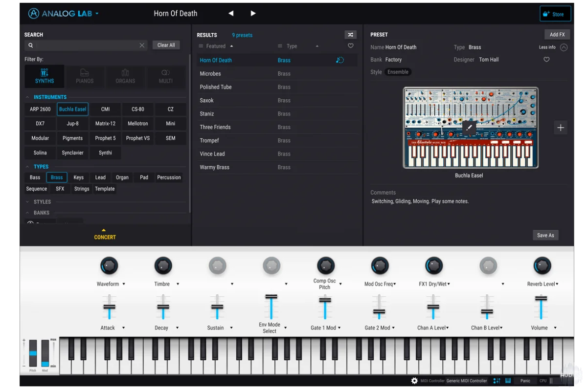Click the list icon beside Featured

click(201, 46)
